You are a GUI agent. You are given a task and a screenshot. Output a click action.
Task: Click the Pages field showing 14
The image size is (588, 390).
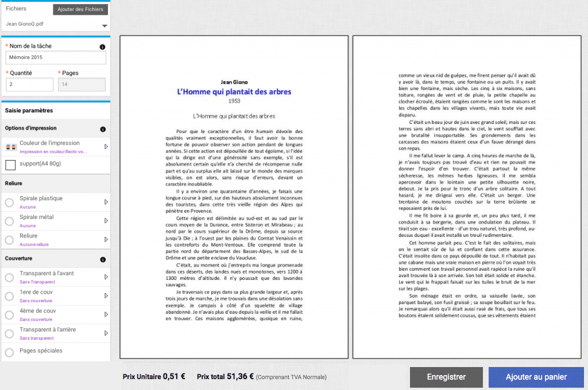82,84
